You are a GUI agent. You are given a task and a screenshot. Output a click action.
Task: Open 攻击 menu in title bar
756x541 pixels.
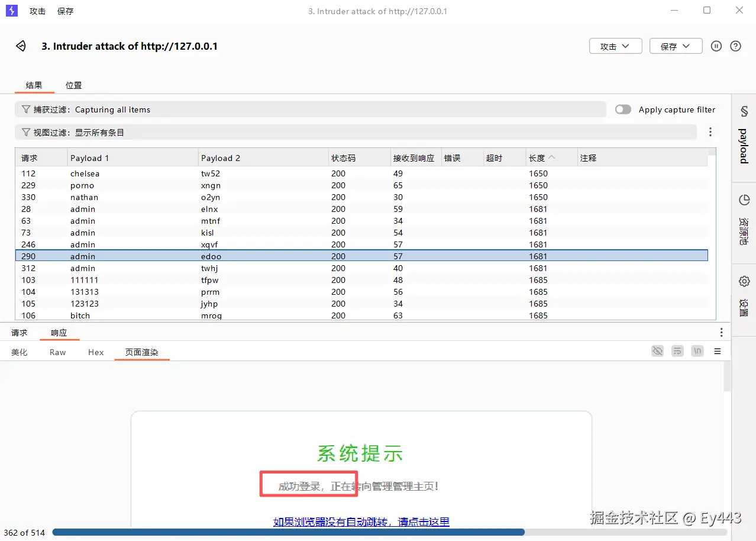click(x=38, y=11)
